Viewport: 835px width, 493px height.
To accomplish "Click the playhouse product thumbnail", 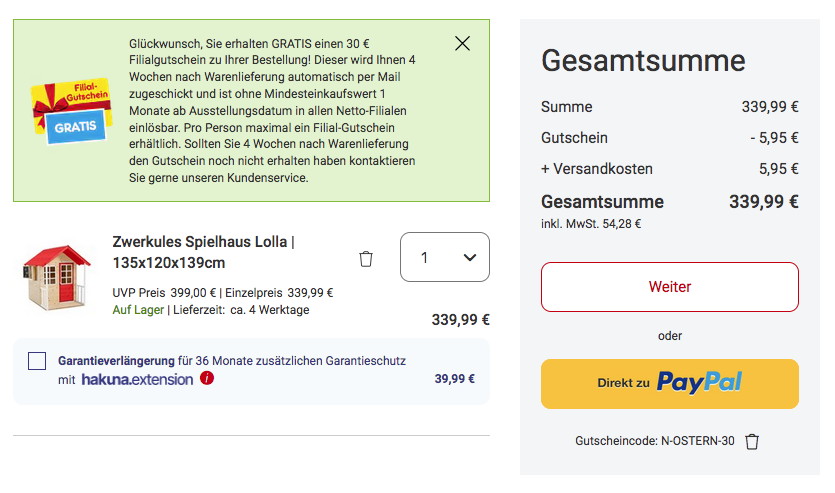I will (58, 275).
